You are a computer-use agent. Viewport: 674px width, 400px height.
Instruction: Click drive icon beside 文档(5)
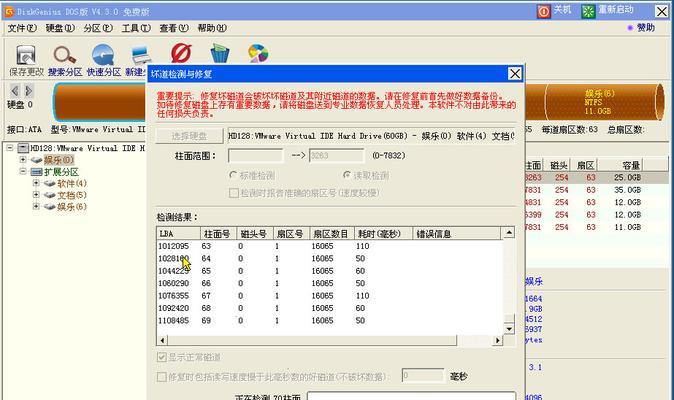pyautogui.click(x=50, y=195)
